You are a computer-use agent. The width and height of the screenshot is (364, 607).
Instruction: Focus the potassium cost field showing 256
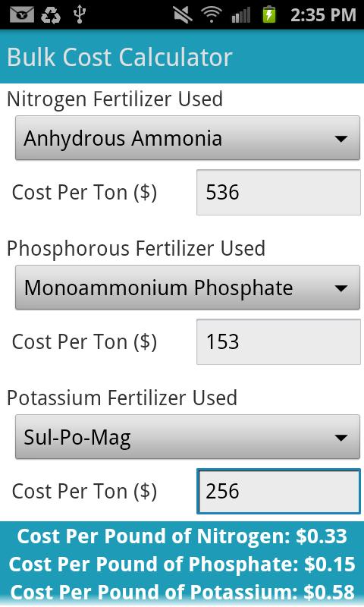pyautogui.click(x=278, y=491)
